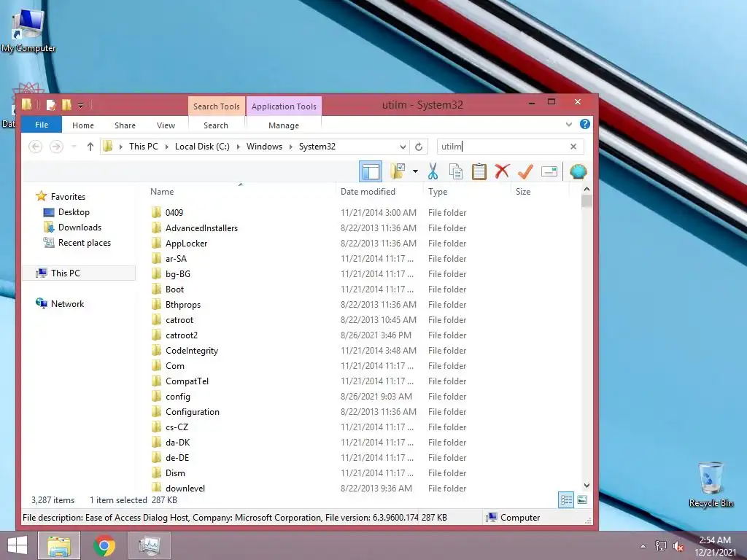Viewport: 747px width, 560px height.
Task: Click the Rename toolbar icon
Action: coord(549,171)
